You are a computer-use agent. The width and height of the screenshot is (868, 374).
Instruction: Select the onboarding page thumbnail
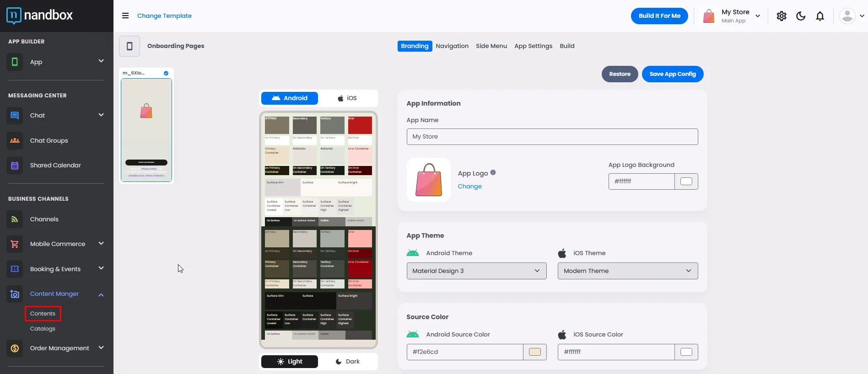pyautogui.click(x=146, y=130)
